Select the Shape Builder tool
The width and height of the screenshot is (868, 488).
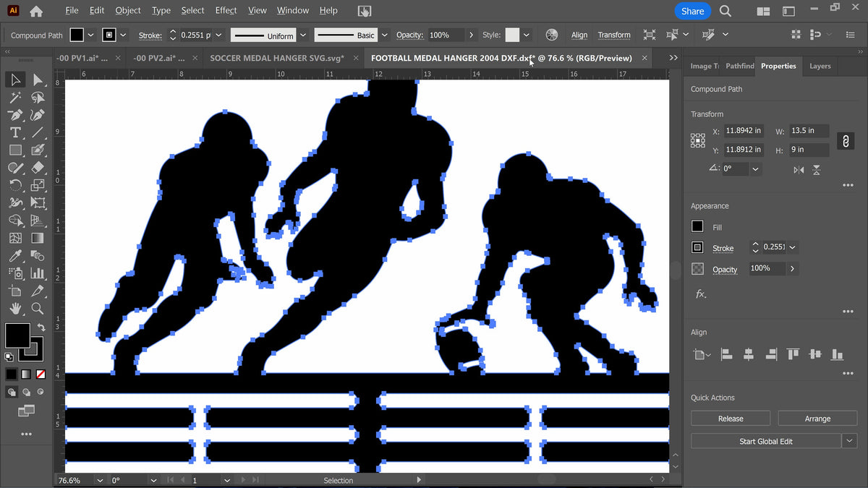(15, 221)
